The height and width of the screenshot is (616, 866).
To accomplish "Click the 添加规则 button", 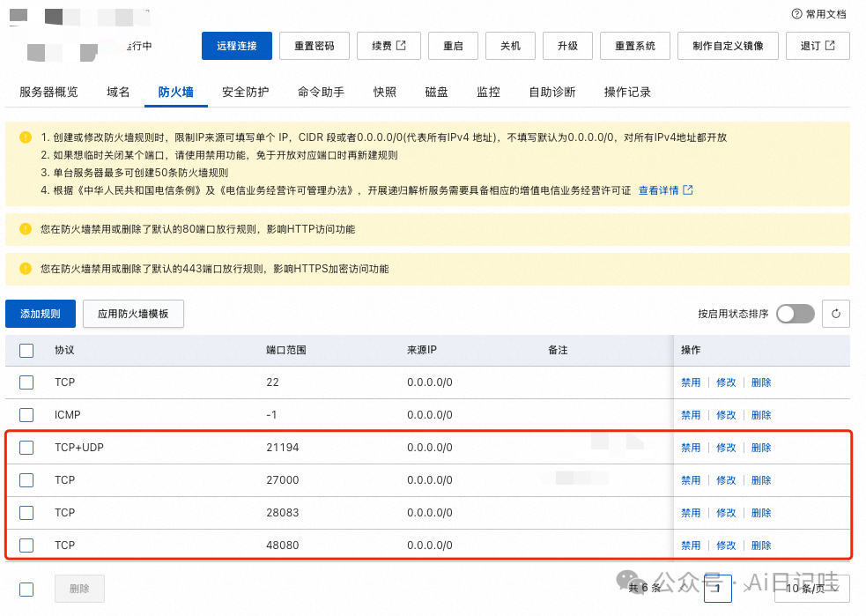I will [x=41, y=314].
